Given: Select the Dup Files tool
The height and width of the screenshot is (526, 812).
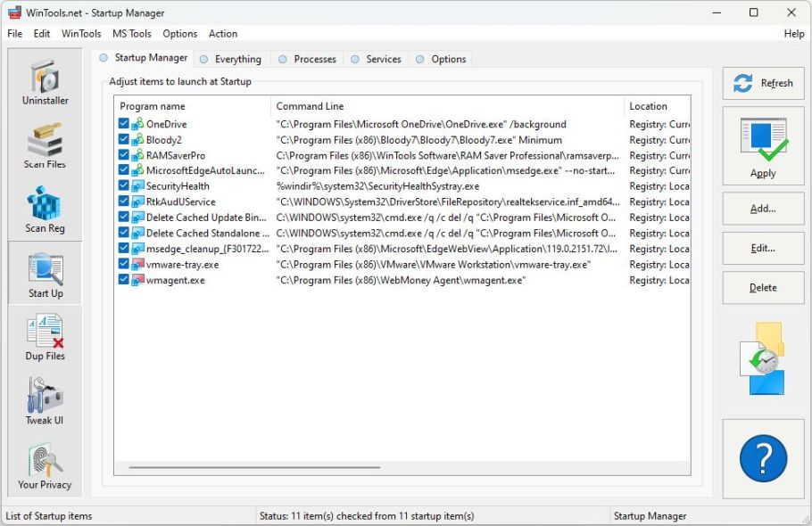Looking at the screenshot, I should coord(45,338).
